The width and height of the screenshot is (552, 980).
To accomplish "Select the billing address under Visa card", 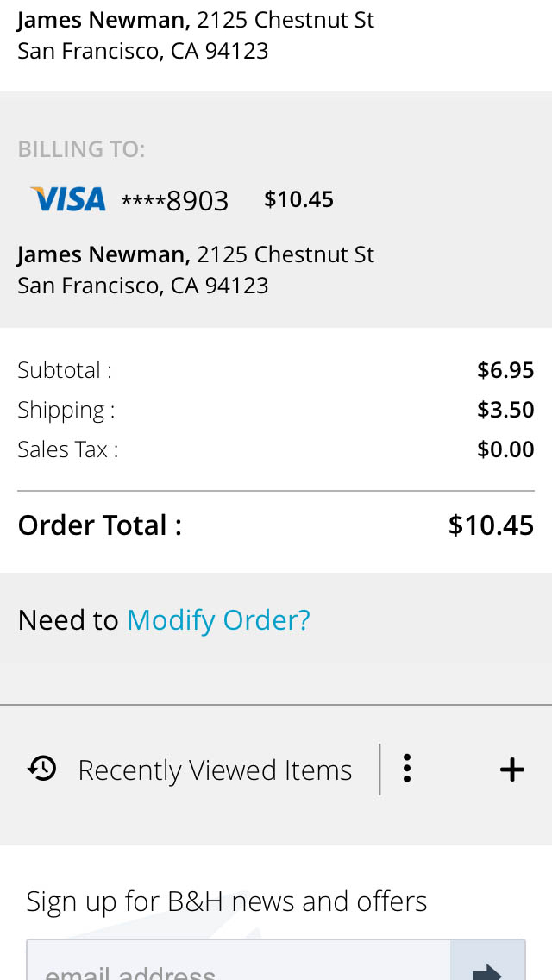I will pyautogui.click(x=196, y=270).
